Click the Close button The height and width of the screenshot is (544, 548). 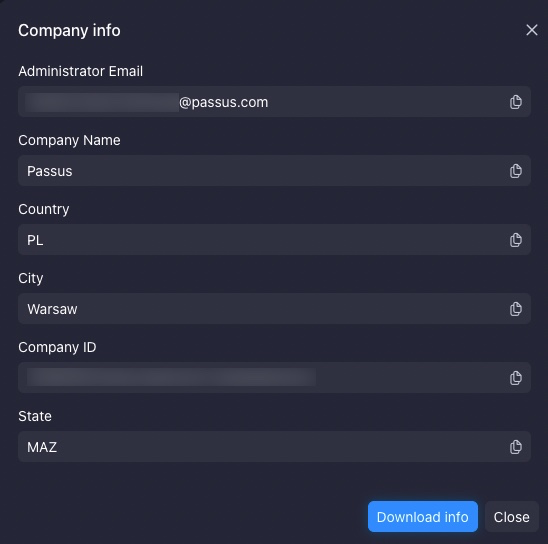point(511,517)
